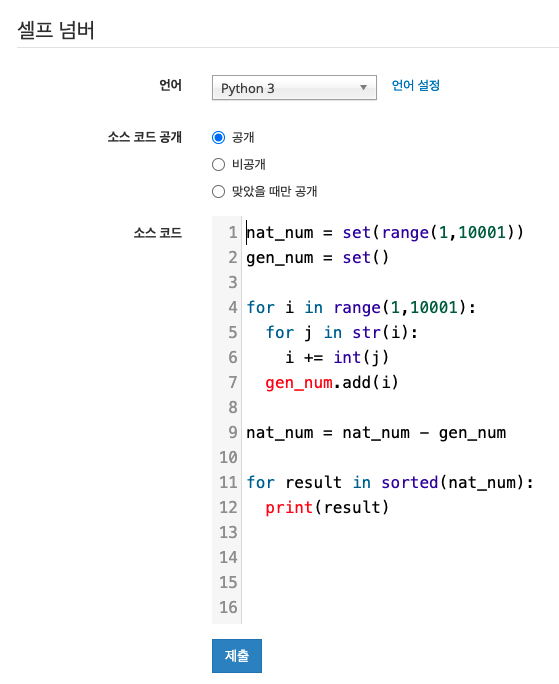Click line 7 gen_num.add(i)
This screenshot has width=559, height=684.
(x=332, y=383)
